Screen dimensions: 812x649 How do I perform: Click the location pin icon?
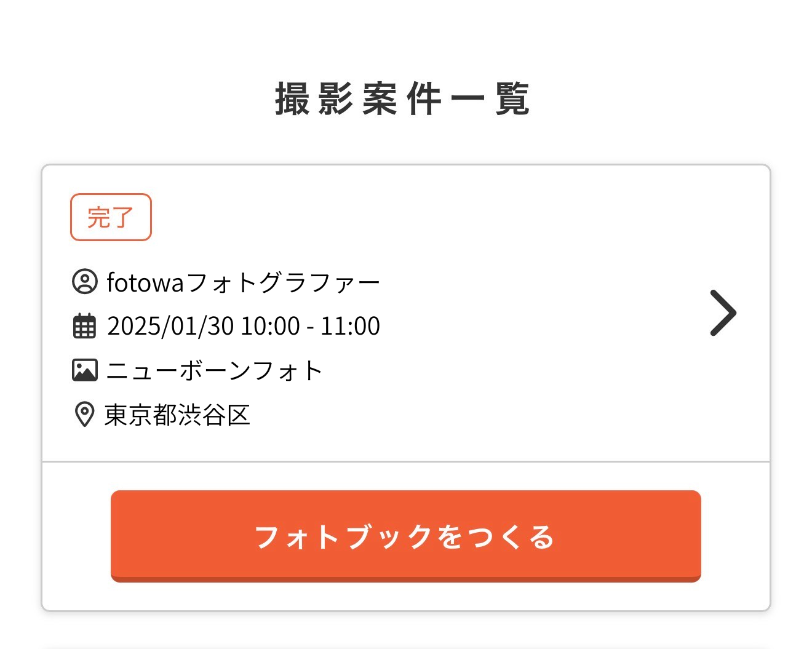point(84,415)
